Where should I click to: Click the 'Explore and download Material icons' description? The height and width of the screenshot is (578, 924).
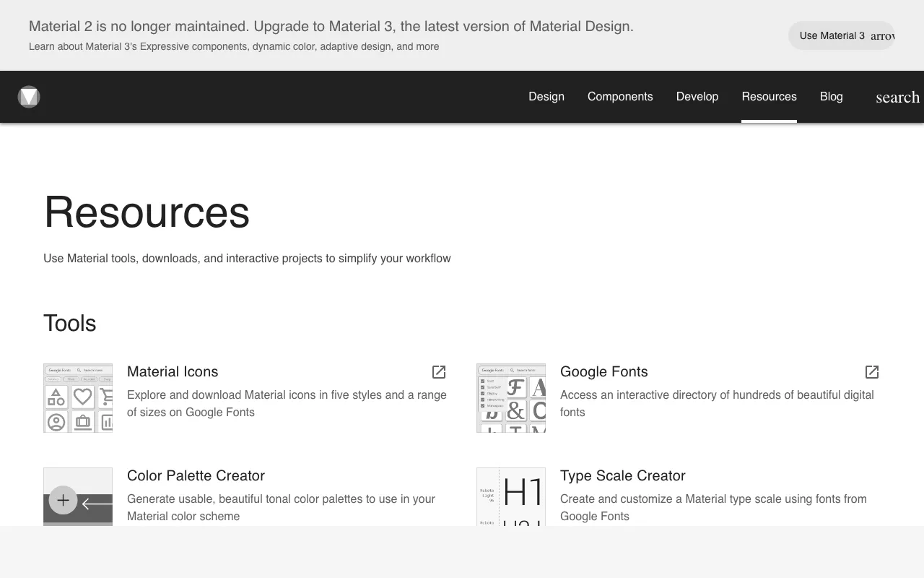(287, 403)
